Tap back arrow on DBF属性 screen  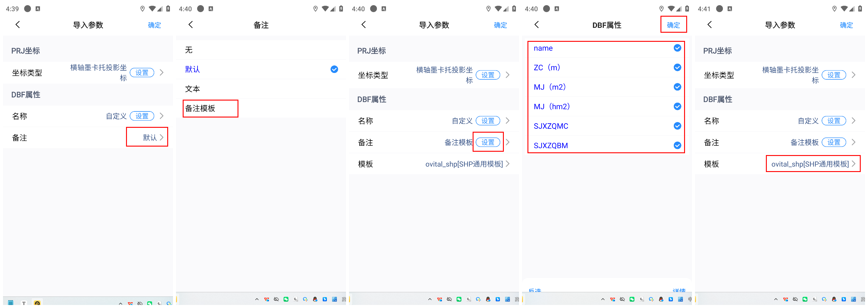[537, 25]
